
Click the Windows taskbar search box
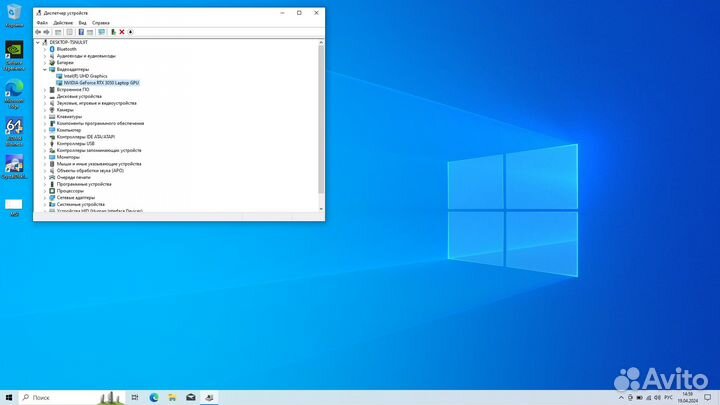[x=60, y=397]
